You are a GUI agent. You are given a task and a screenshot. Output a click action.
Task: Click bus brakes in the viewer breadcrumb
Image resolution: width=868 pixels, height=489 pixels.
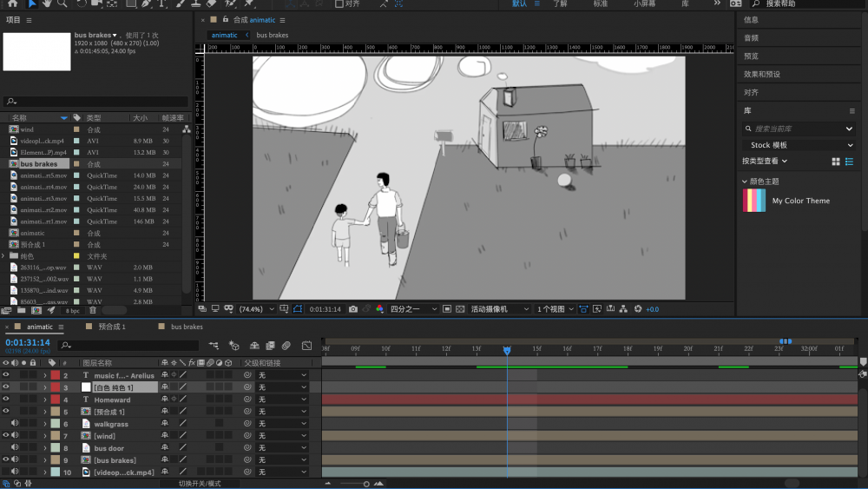point(273,35)
